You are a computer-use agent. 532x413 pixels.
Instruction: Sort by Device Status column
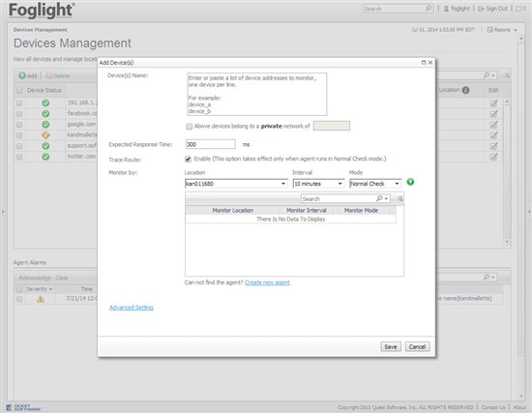coord(44,90)
